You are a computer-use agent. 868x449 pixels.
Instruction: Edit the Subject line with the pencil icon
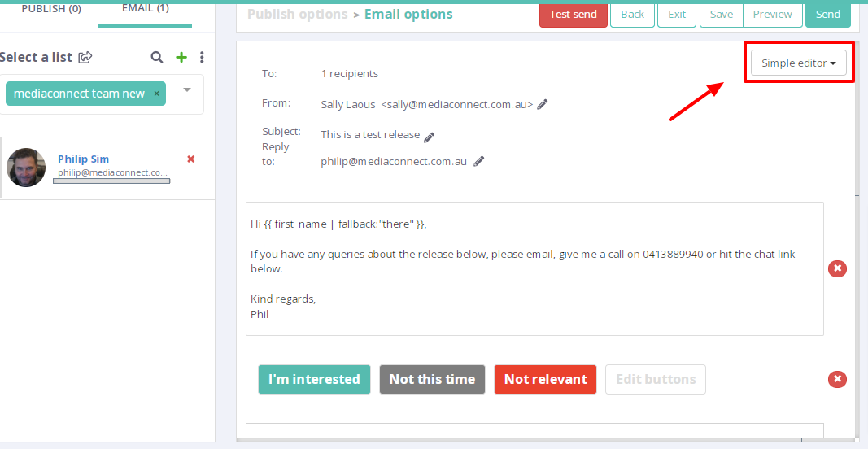[x=430, y=137]
